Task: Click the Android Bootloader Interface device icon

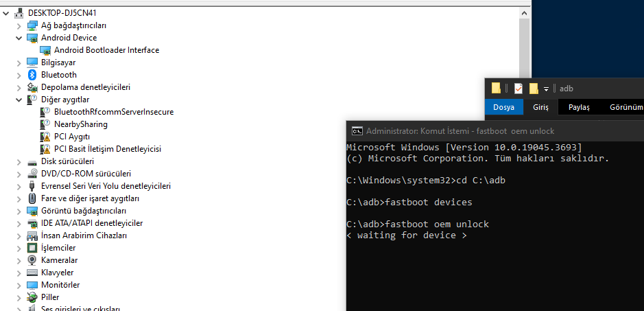Action: coord(45,50)
